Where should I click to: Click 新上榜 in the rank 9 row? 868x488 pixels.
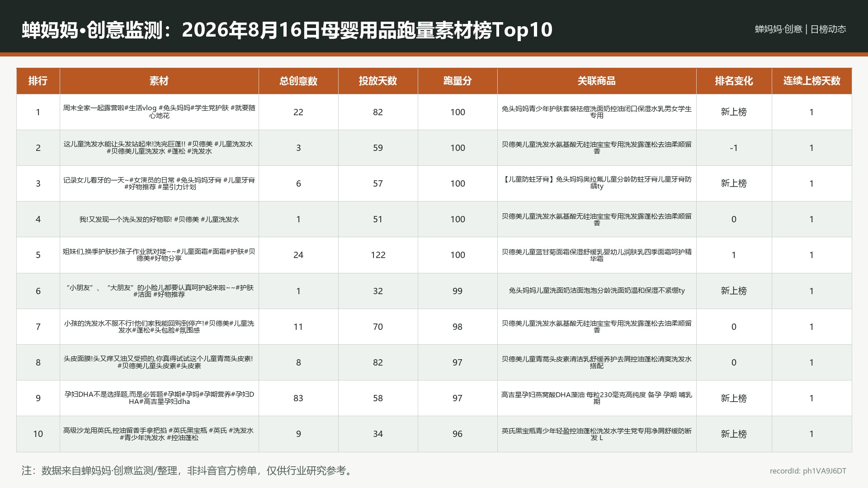(734, 398)
